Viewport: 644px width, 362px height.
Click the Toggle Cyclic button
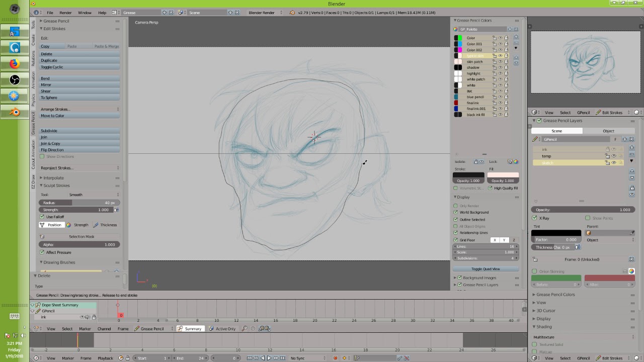79,67
